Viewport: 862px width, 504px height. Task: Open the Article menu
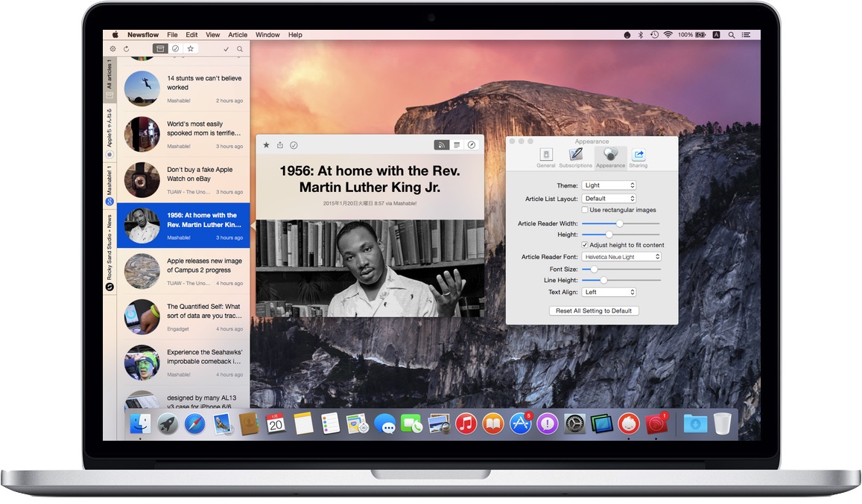238,35
